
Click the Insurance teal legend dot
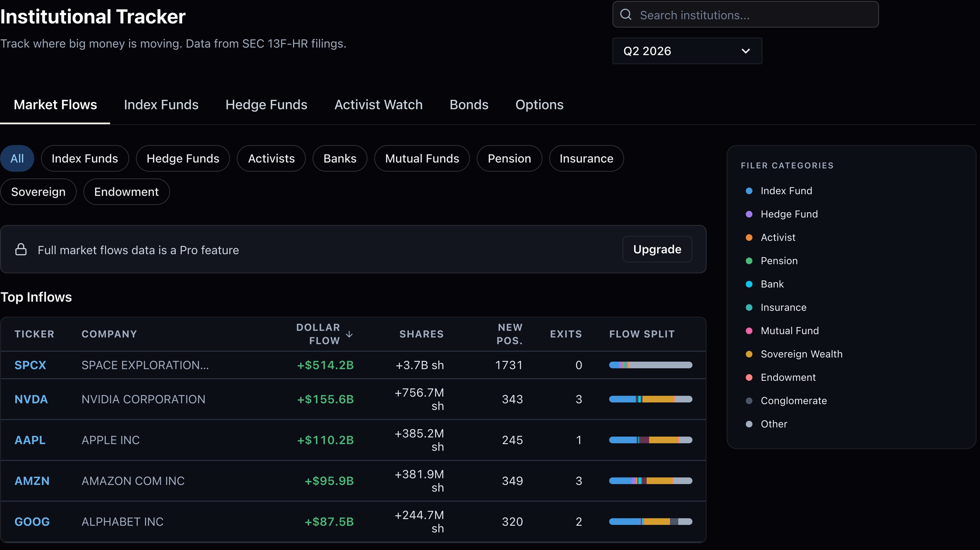[749, 307]
